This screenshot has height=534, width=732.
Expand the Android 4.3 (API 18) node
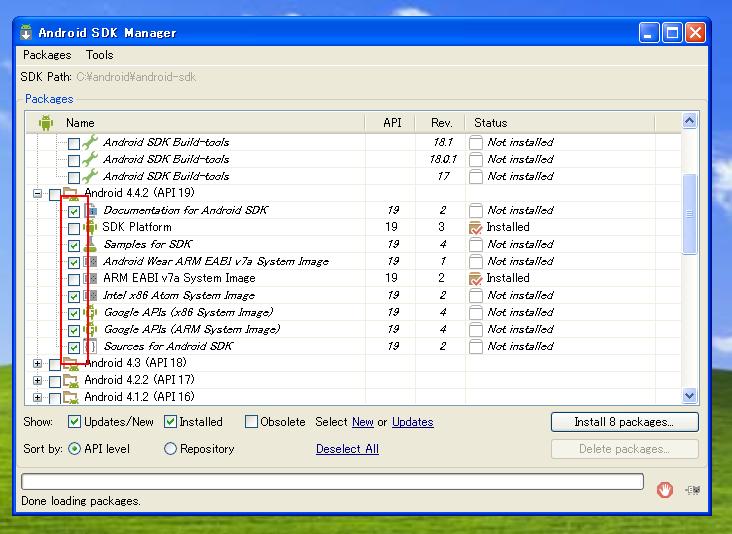[37, 363]
